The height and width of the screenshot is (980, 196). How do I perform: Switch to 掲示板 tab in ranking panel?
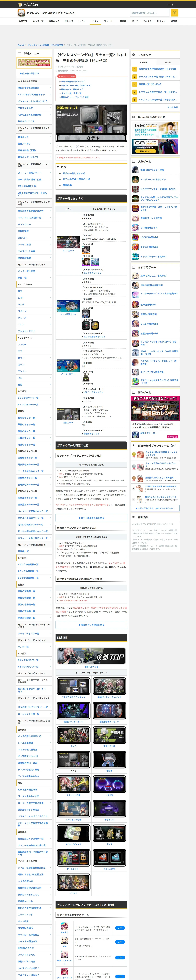pyautogui.click(x=168, y=62)
